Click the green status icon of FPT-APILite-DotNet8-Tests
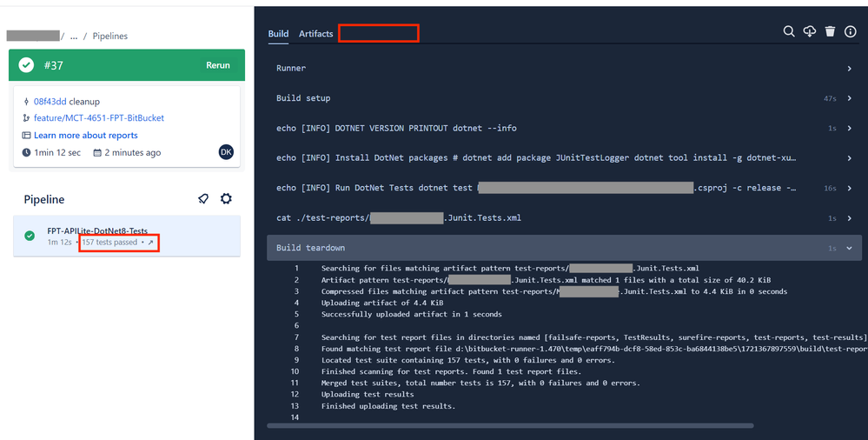 coord(30,236)
